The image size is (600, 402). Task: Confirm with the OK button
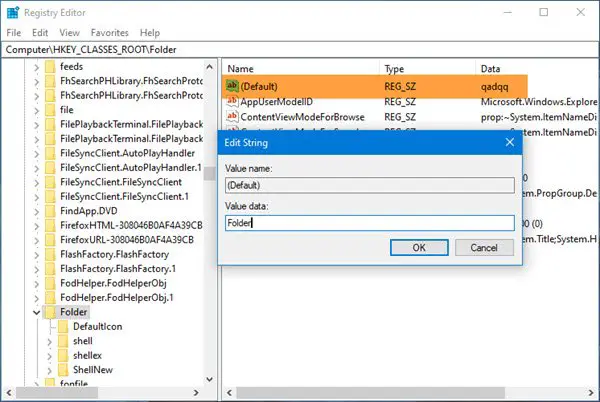pyautogui.click(x=419, y=247)
